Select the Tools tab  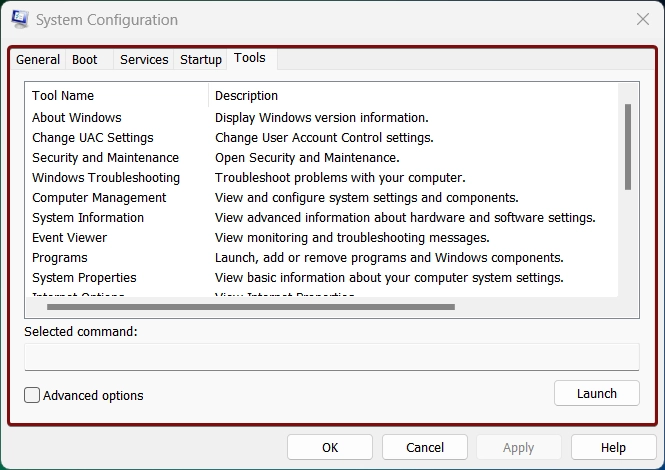[250, 58]
